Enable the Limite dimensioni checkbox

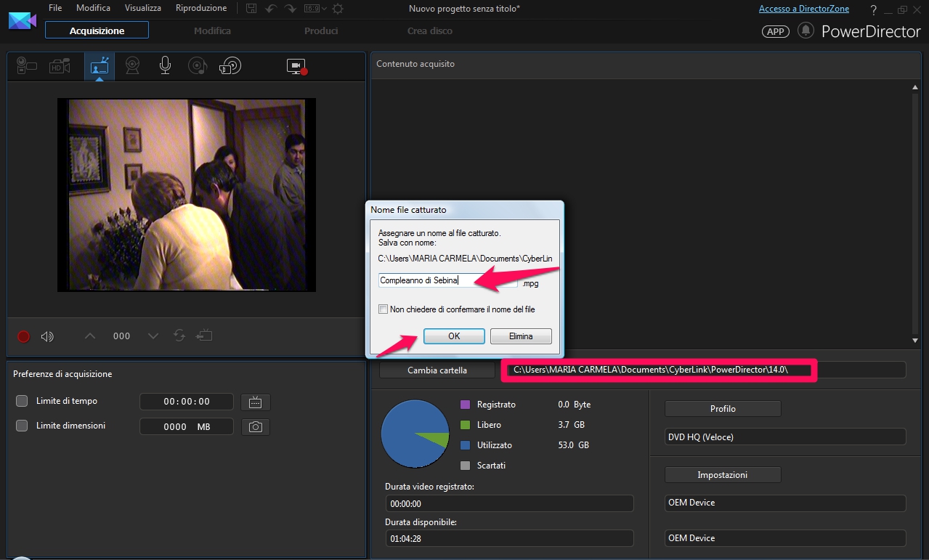click(x=22, y=426)
